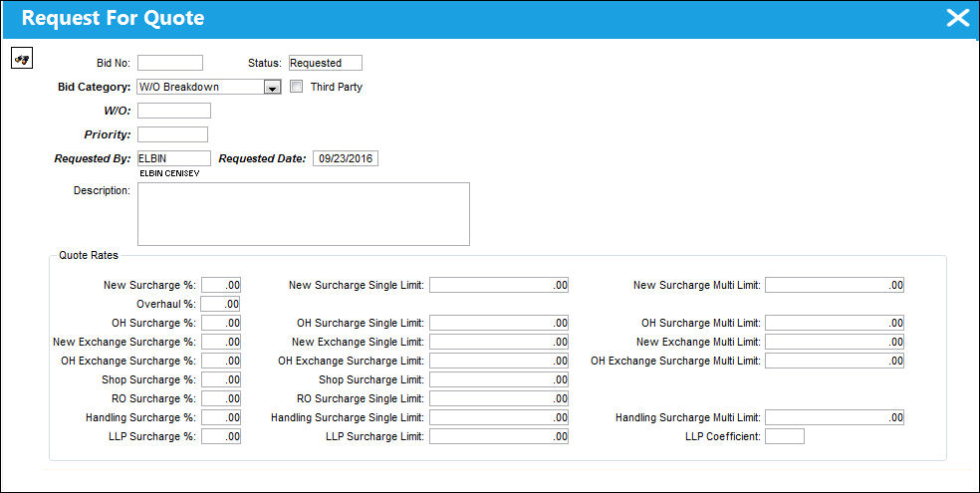Click the Requested Date field
The width and height of the screenshot is (980, 493).
tap(345, 158)
